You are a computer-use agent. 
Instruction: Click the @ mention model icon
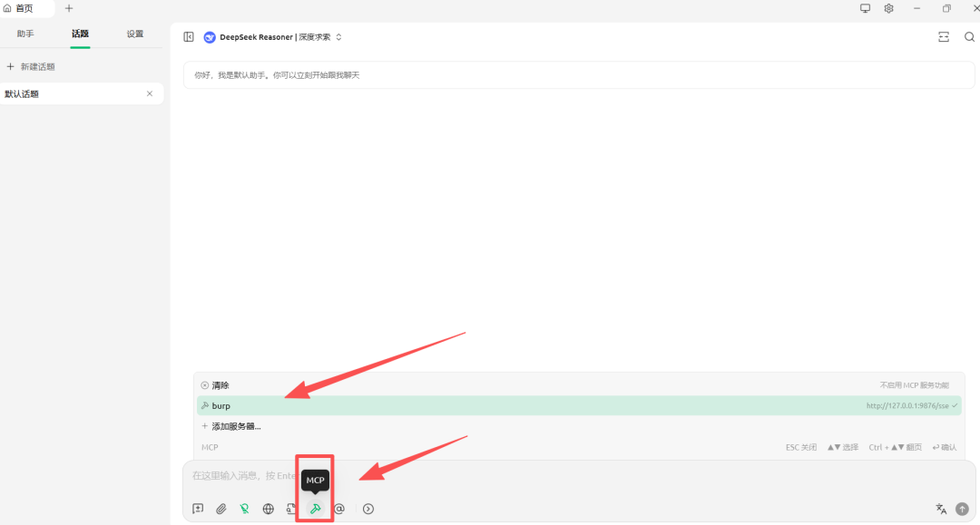tap(339, 509)
